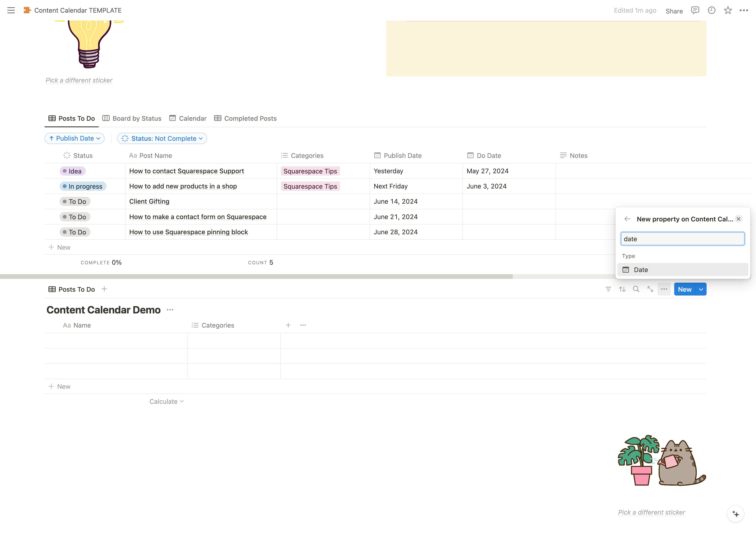Open Status: Not Complete filter dropdown
The width and height of the screenshot is (756, 534).
(162, 138)
